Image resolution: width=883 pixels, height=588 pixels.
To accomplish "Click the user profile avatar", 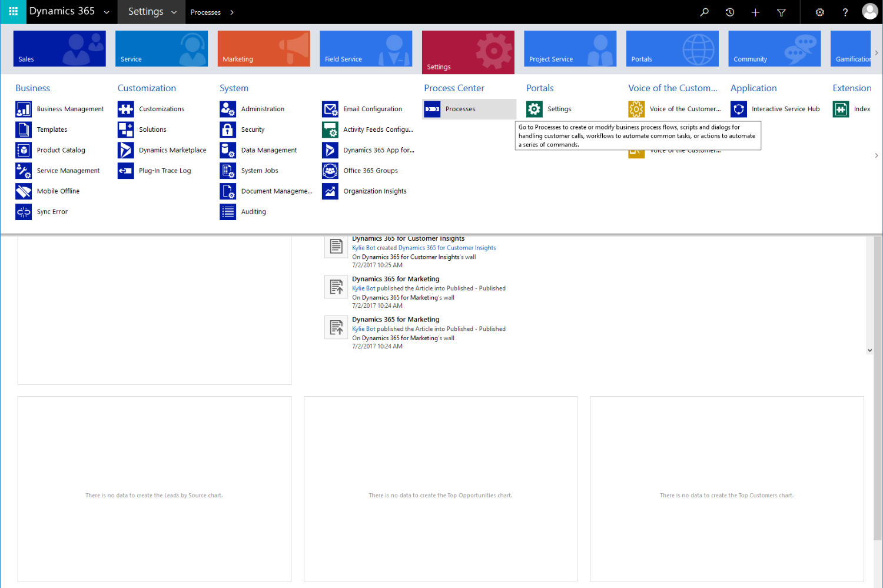I will point(870,11).
